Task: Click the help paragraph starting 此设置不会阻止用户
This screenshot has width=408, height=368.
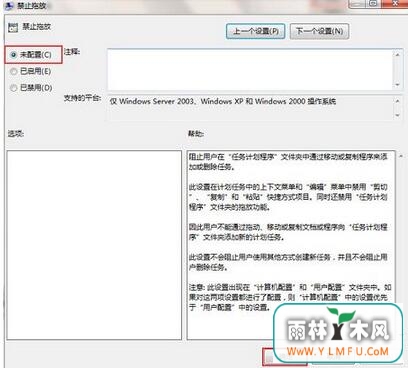Action: point(288,262)
